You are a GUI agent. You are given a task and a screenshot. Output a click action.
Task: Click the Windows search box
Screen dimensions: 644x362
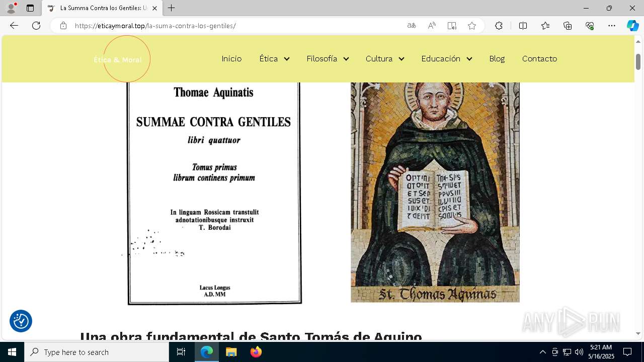point(97,352)
